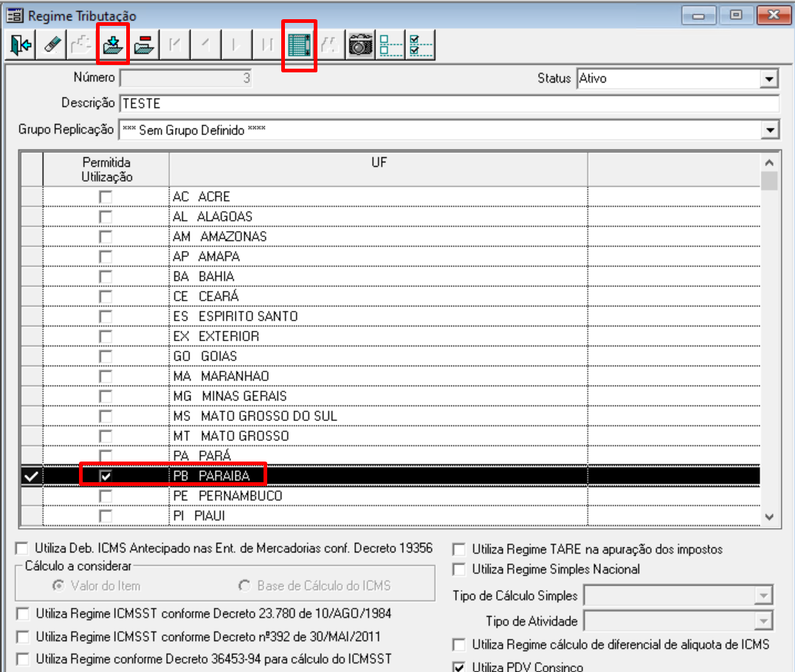Select the MS MATO GROSSO DO SUL row

tap(390, 416)
